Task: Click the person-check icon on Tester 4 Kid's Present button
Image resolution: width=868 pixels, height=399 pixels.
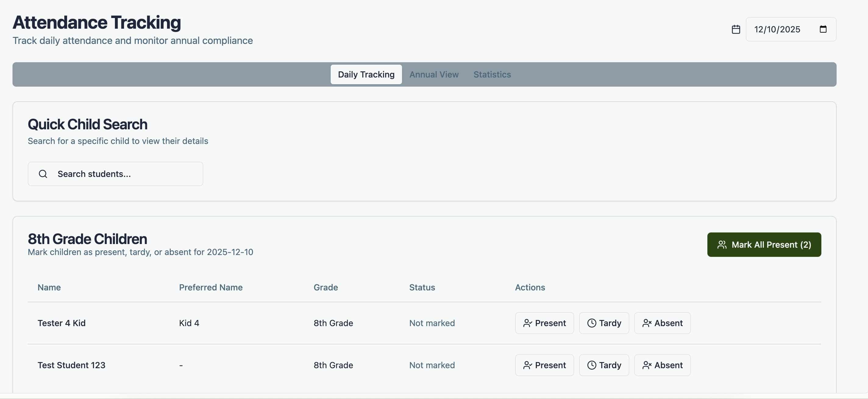Action: click(528, 323)
